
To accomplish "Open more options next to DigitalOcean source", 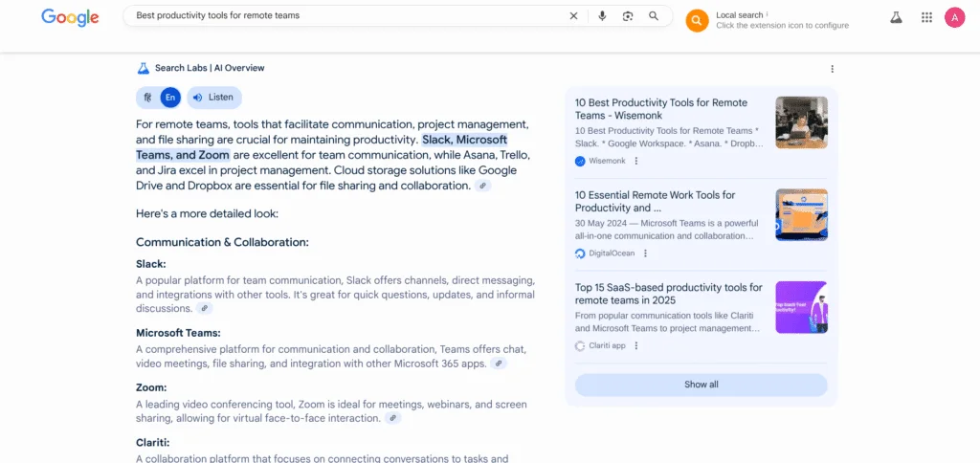I will (x=645, y=254).
